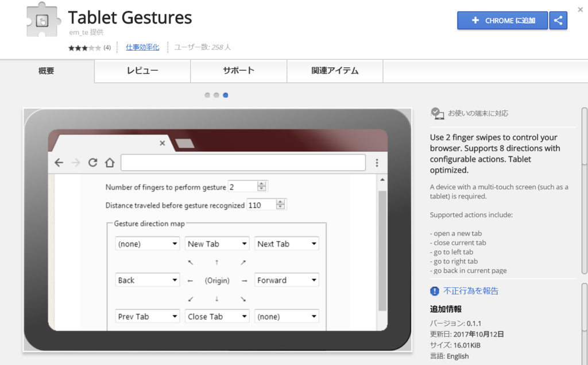
Task: Open the Prev Tab direction dropdown
Action: [148, 317]
